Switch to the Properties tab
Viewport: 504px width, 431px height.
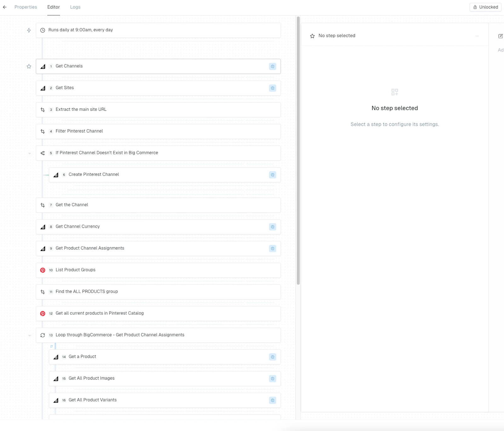click(x=26, y=7)
